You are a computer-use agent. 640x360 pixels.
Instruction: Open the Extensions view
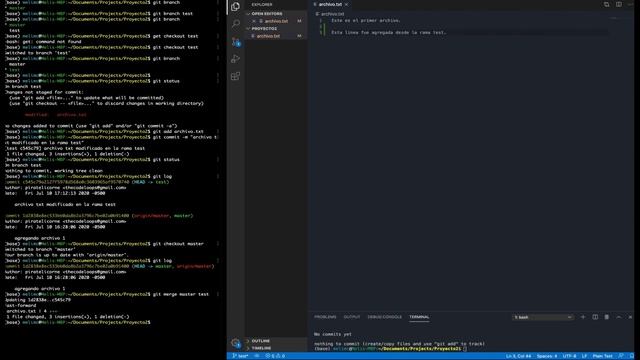(236, 76)
